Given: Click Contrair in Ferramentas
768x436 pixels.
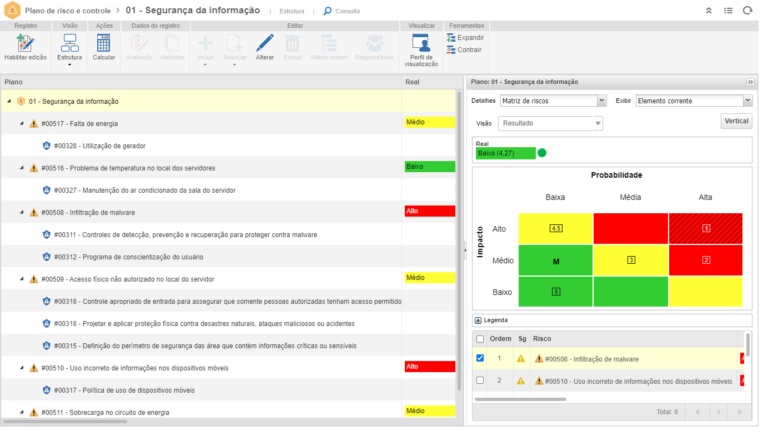Looking at the screenshot, I should pyautogui.click(x=464, y=49).
